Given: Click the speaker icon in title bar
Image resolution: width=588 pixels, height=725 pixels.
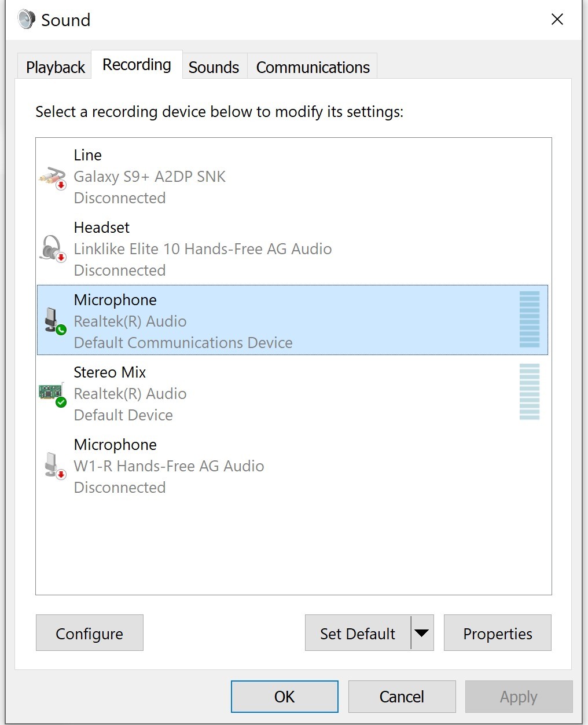Looking at the screenshot, I should point(26,20).
